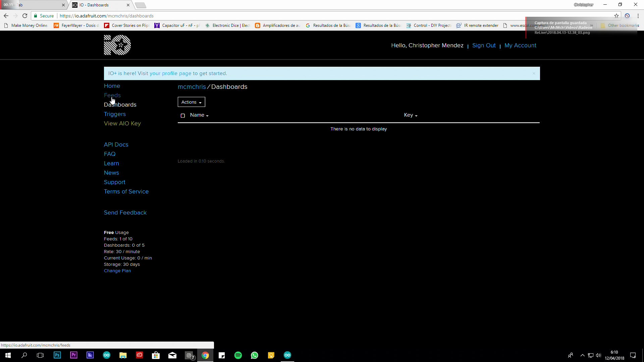Open Terms of Service link
Viewport: 644px width, 362px height.
(x=126, y=192)
